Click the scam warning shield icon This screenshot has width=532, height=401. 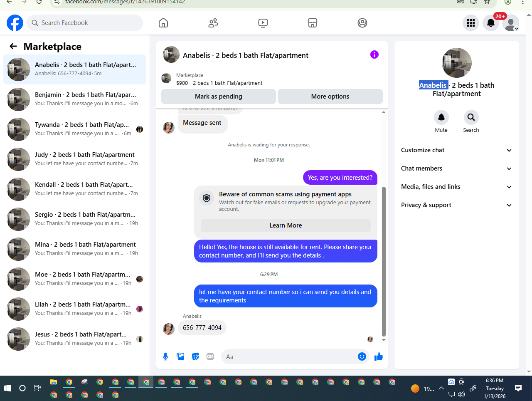coord(207,198)
